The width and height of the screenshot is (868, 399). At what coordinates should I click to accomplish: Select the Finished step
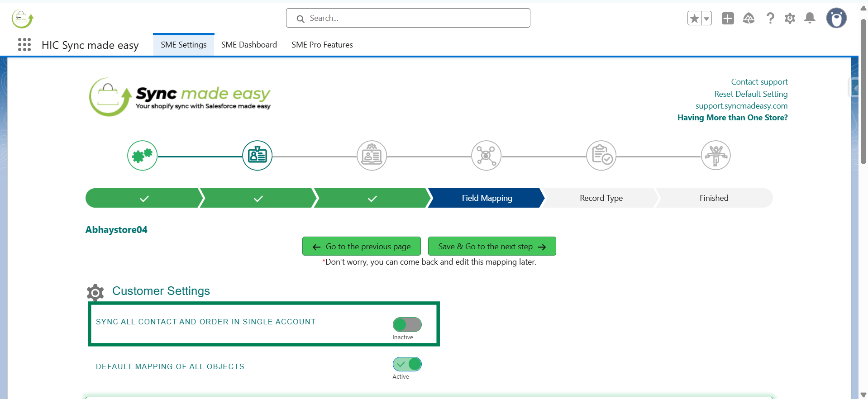coord(714,198)
